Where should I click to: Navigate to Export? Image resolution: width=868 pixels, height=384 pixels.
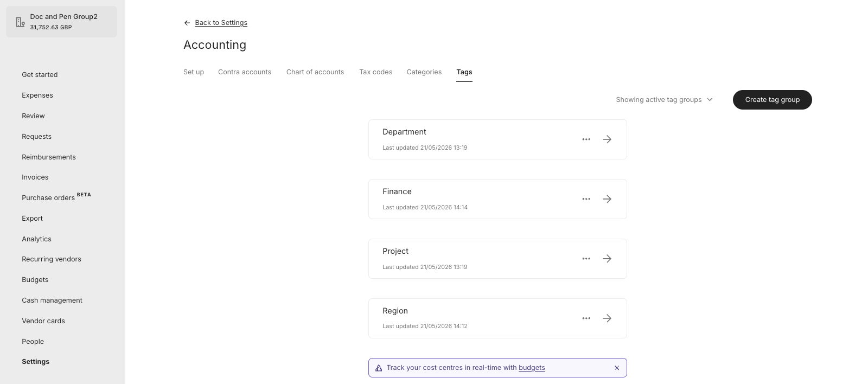click(32, 219)
